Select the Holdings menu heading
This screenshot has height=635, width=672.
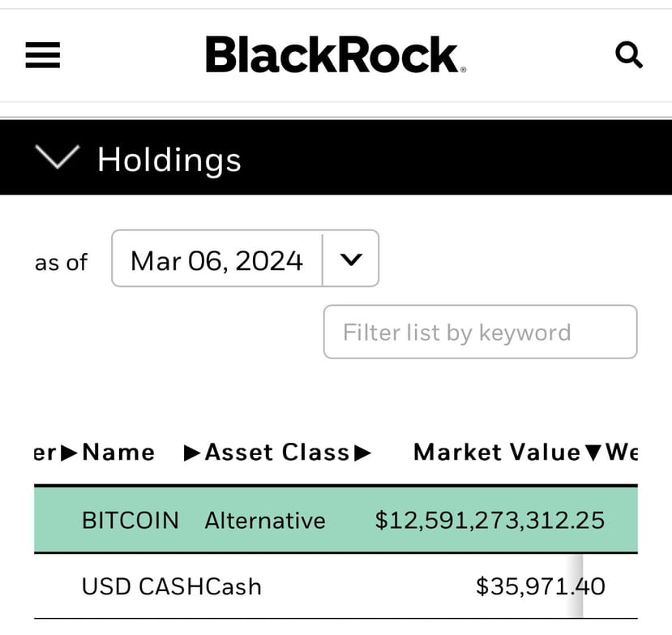click(x=169, y=159)
